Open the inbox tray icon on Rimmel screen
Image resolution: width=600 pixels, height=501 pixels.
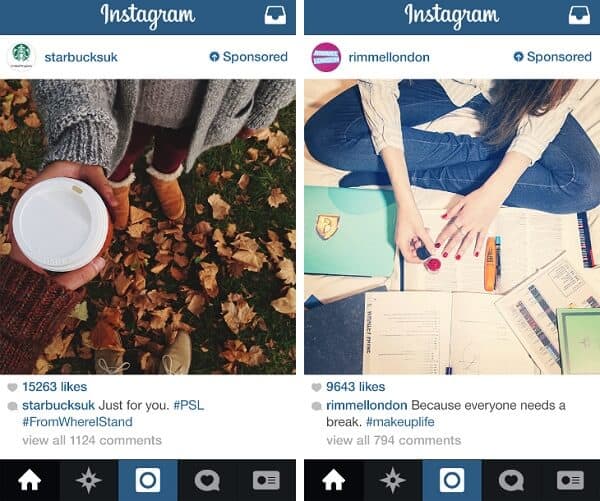579,15
